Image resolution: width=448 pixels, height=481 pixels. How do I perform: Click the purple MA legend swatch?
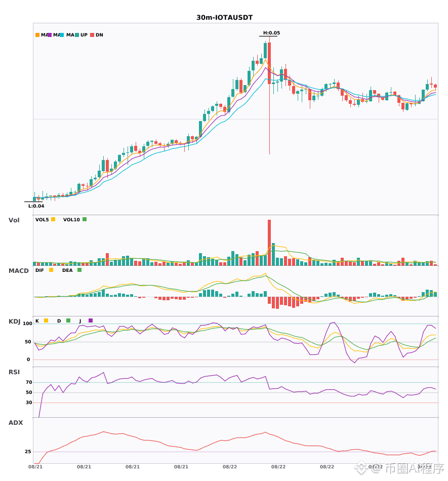50,35
